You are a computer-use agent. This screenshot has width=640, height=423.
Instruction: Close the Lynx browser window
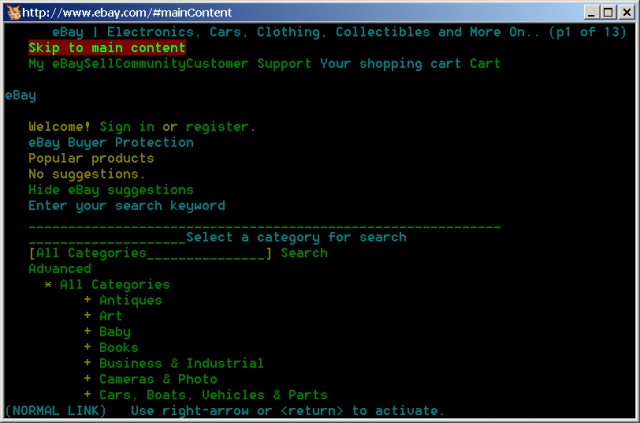click(x=627, y=13)
